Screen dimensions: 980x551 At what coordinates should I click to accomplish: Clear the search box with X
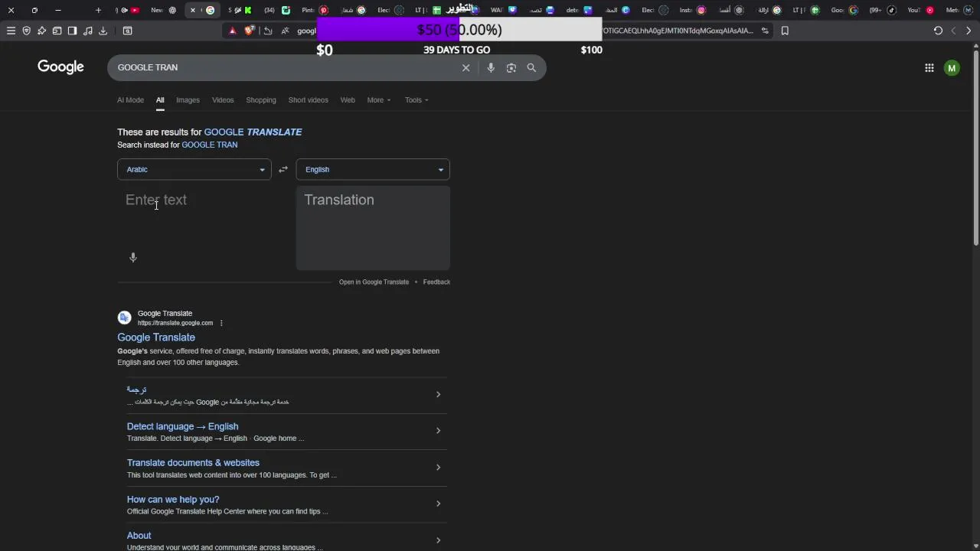tap(465, 67)
